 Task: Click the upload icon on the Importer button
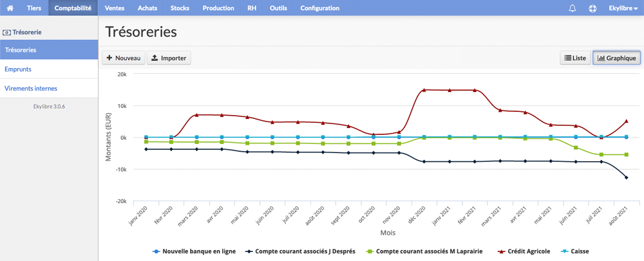(155, 59)
